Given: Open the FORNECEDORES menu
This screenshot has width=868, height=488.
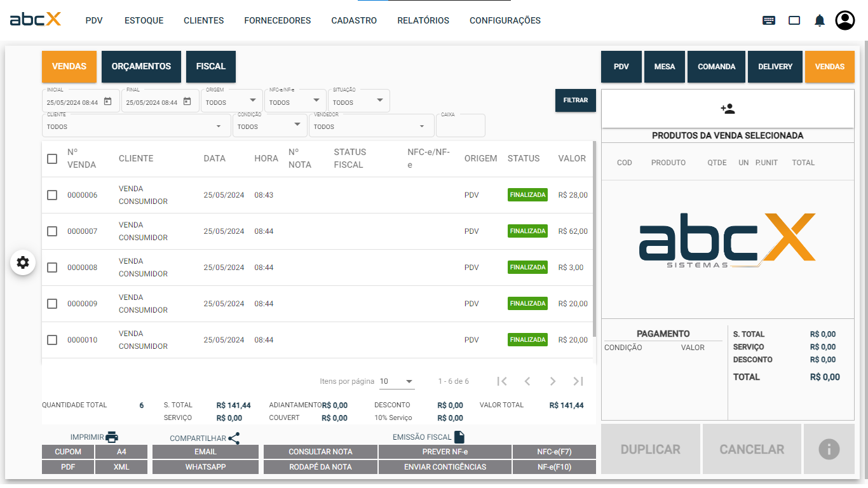Looking at the screenshot, I should tap(278, 20).
